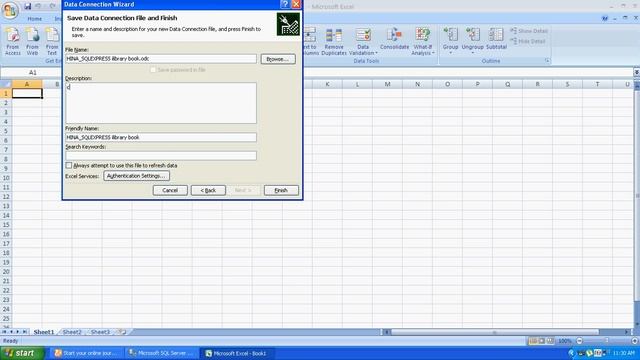Open the Group dropdown arrow
The height and width of the screenshot is (360, 640).
tap(451, 53)
